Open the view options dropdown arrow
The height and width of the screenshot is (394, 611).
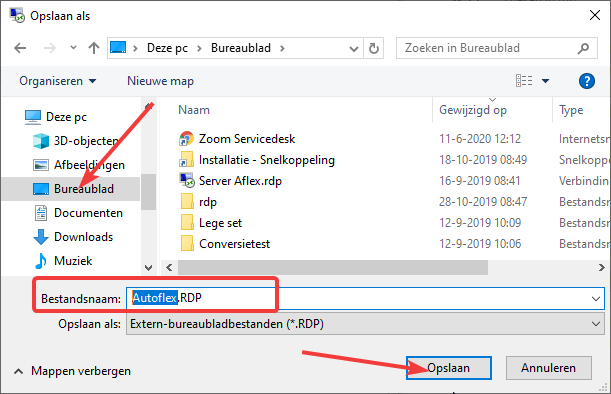click(x=546, y=81)
